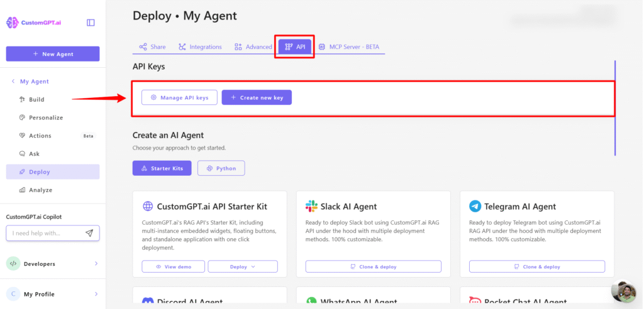
Task: Click the Personalize palette icon
Action: point(22,117)
